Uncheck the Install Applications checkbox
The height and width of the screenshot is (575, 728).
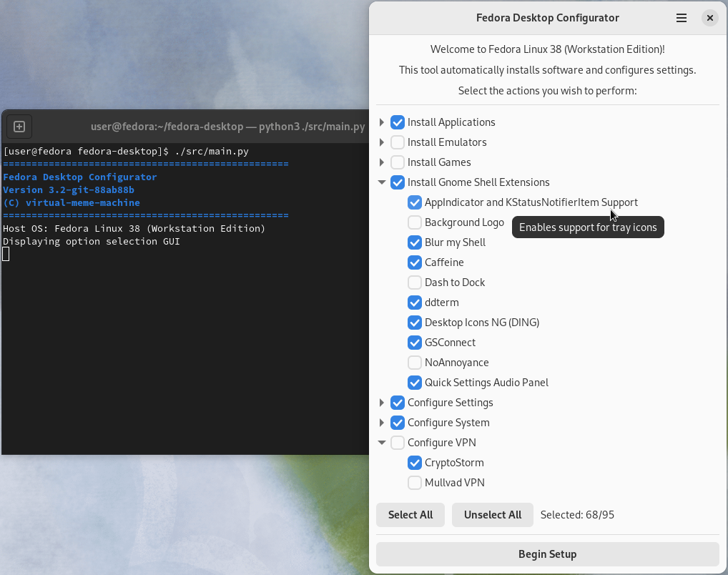coord(398,122)
